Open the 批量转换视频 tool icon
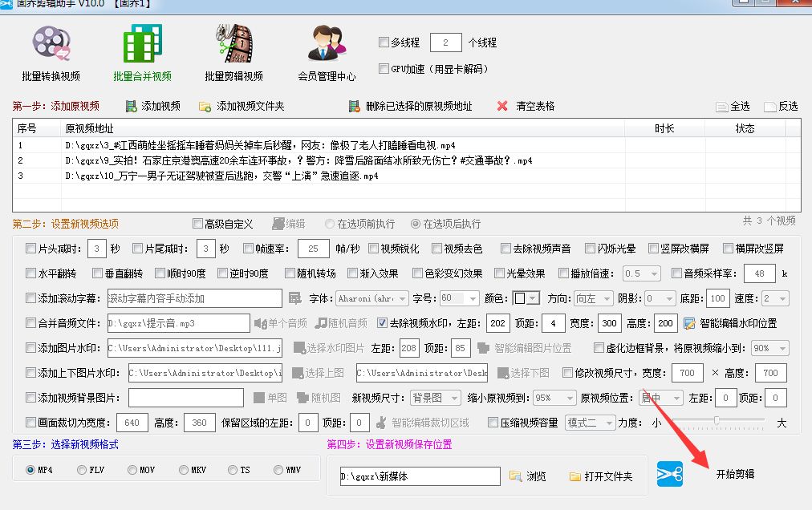This screenshot has height=510, width=812. tap(51, 44)
